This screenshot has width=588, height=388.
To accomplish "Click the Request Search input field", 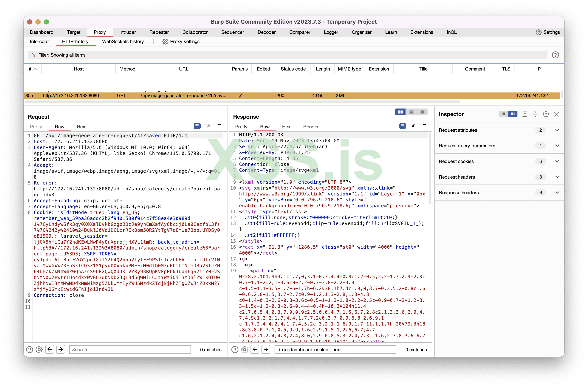I will (130, 349).
